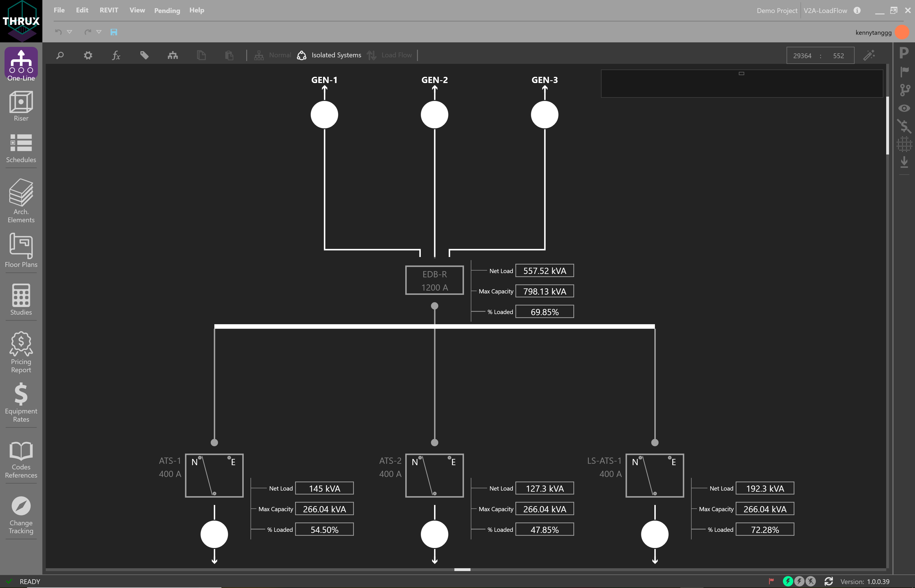
Task: Click the magic wand icon near coordinate fields
Action: pos(869,55)
